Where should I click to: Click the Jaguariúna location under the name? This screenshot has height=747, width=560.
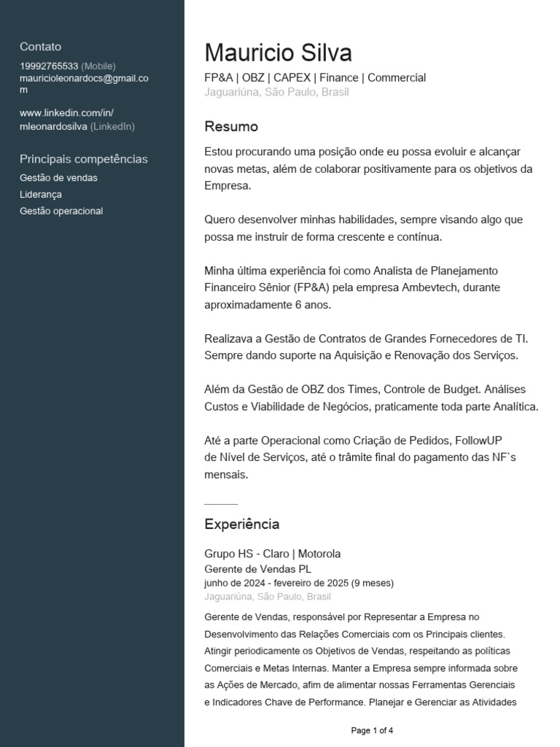coord(276,92)
